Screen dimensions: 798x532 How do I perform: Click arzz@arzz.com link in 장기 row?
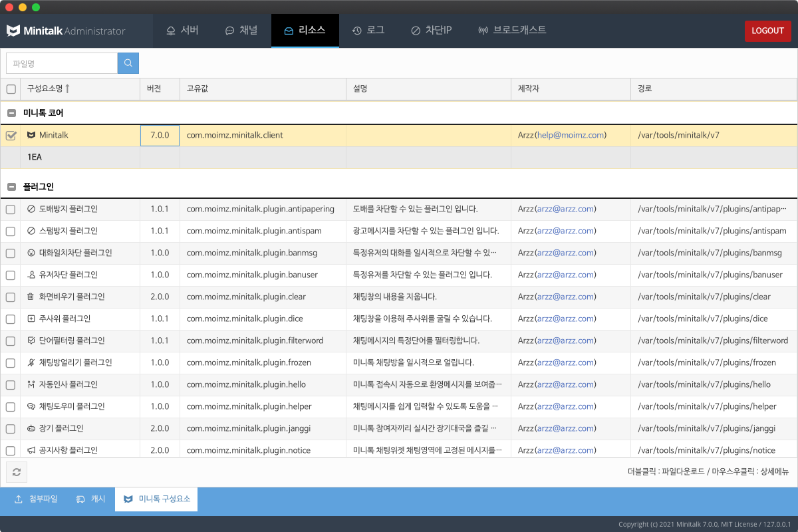pos(565,428)
